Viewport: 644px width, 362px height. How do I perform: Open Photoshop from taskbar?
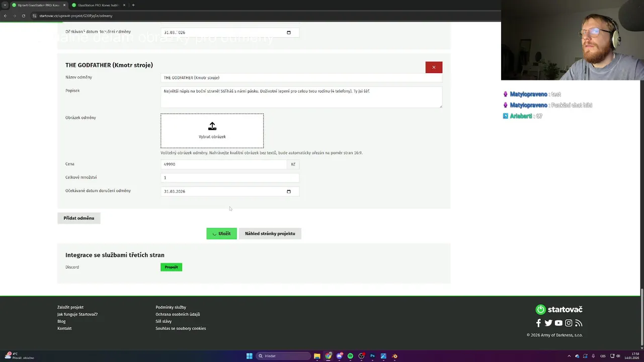coord(372,356)
